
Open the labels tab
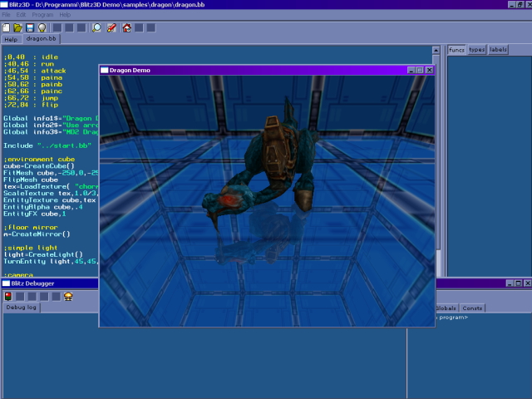point(498,50)
